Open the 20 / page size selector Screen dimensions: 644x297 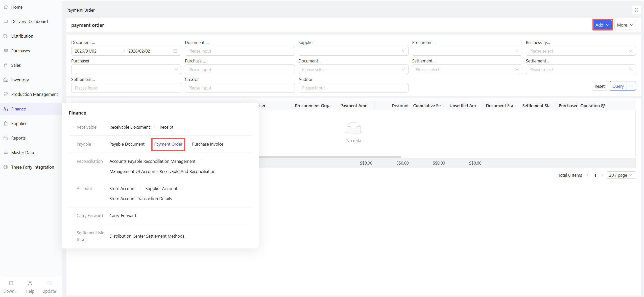point(621,175)
